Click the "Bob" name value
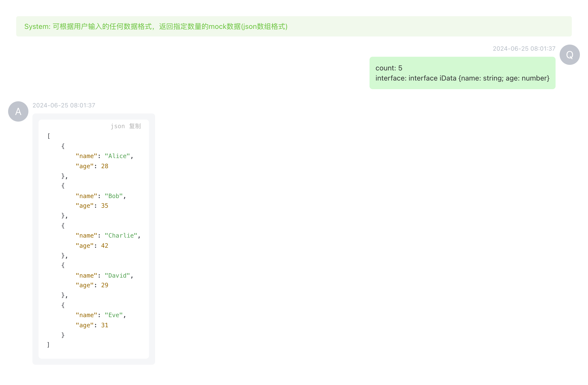 (x=114, y=196)
